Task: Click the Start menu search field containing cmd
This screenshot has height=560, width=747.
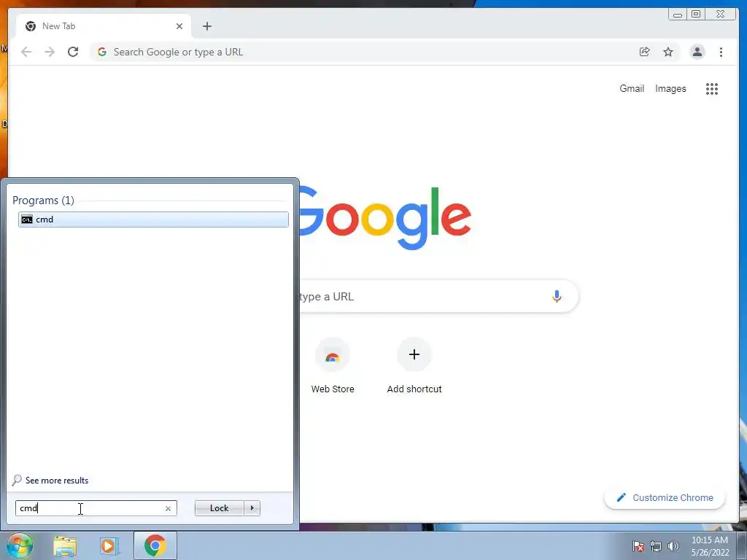Action: (x=96, y=508)
